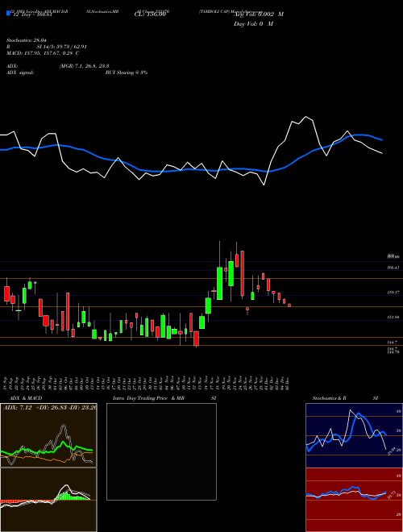Screen dimensions: 403x532
Task: Open the MACD histogram mini chart
Action: pos(48,500)
